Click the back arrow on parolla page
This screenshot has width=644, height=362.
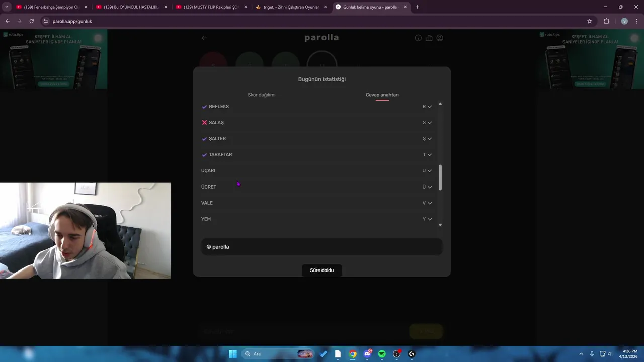(204, 38)
